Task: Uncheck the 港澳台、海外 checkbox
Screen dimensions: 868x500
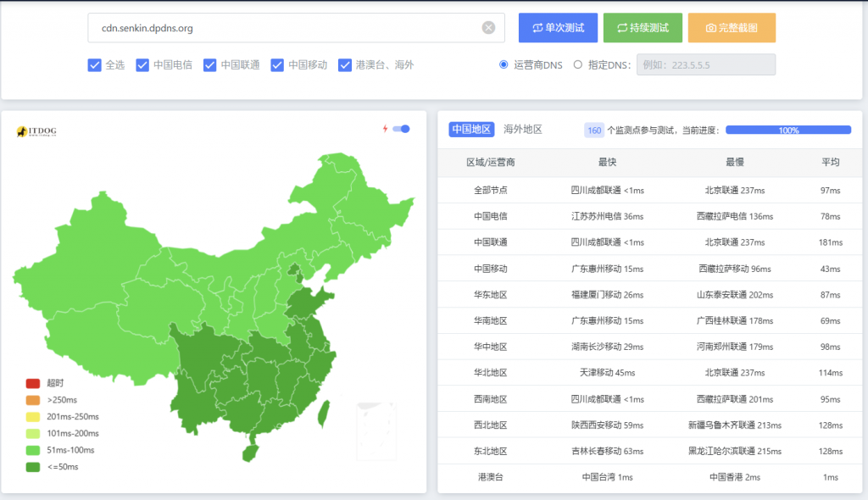Action: tap(345, 64)
